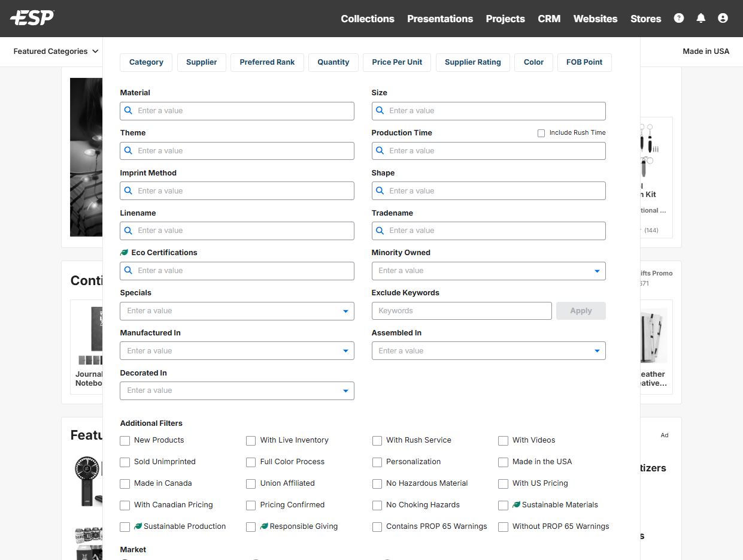Open the Specials dropdown list
743x560 pixels.
tap(345, 311)
